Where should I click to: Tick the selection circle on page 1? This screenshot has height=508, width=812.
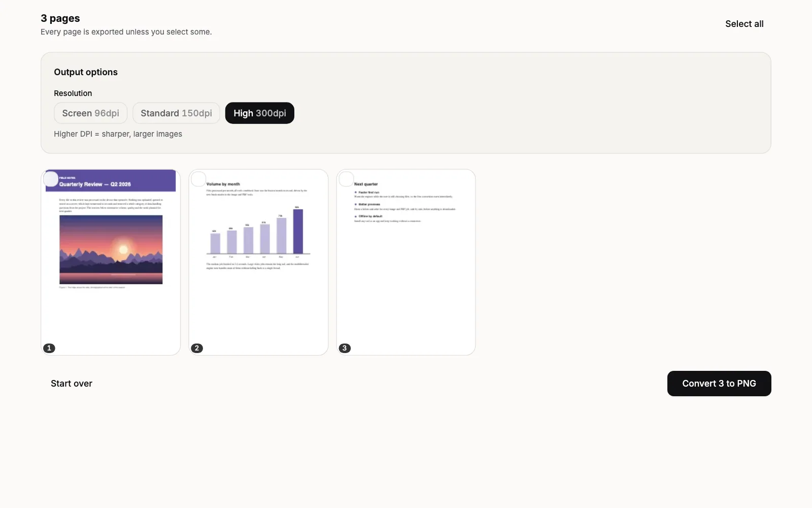(51, 179)
